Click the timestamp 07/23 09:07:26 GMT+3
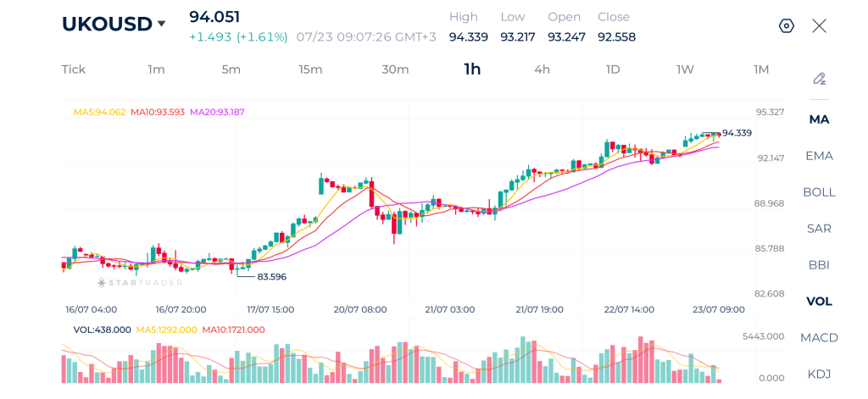 point(366,37)
